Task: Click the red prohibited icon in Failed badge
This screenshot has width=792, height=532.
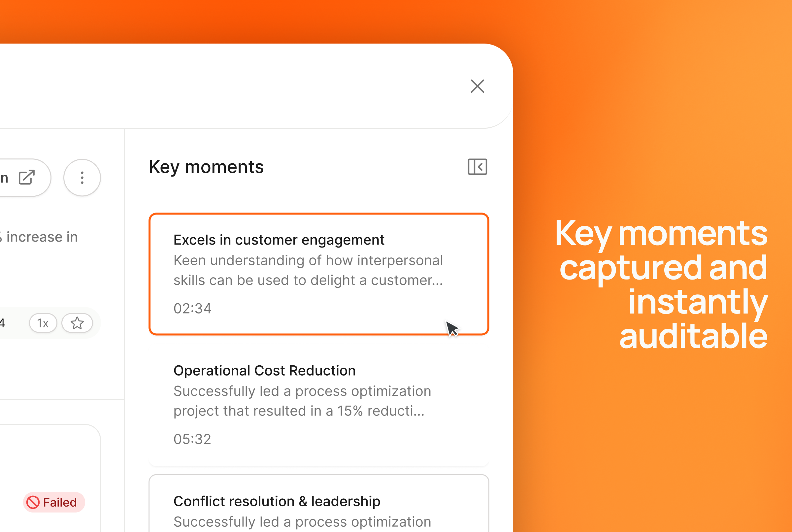Action: pyautogui.click(x=33, y=502)
